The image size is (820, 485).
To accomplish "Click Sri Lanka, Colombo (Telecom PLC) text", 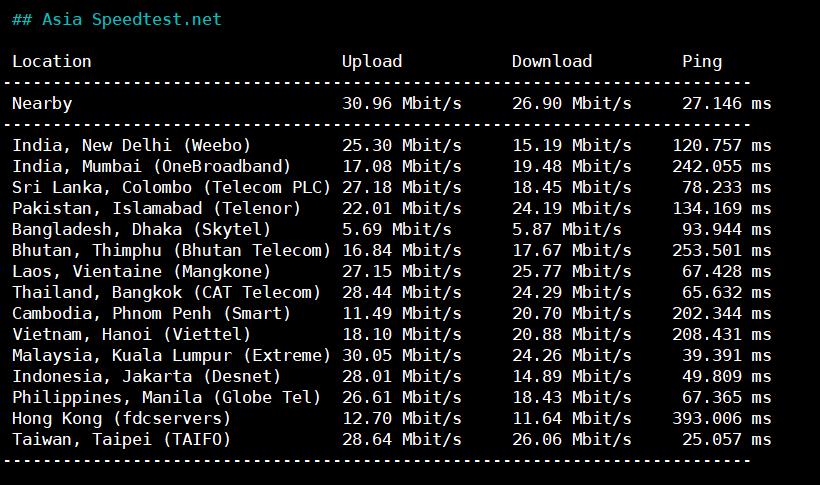I will point(172,187).
